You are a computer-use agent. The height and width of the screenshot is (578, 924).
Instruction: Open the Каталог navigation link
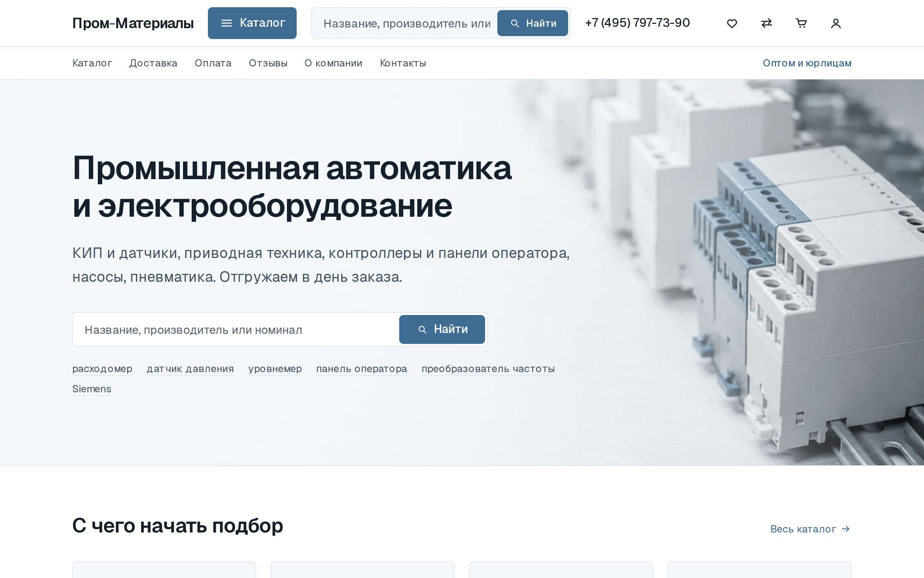tap(92, 63)
